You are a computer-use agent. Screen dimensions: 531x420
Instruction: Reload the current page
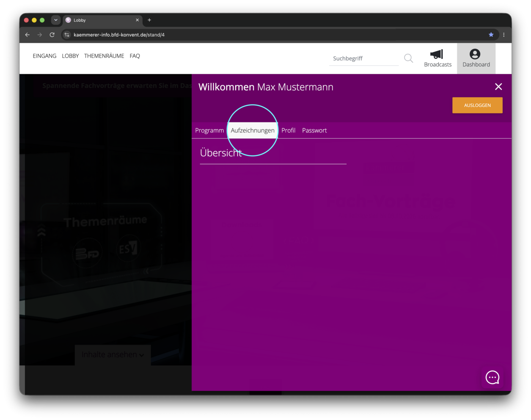click(52, 35)
